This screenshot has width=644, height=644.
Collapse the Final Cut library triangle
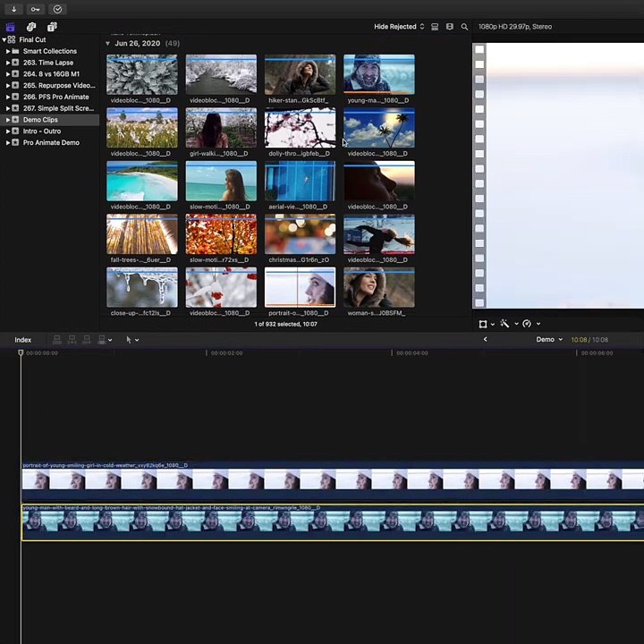click(4, 40)
